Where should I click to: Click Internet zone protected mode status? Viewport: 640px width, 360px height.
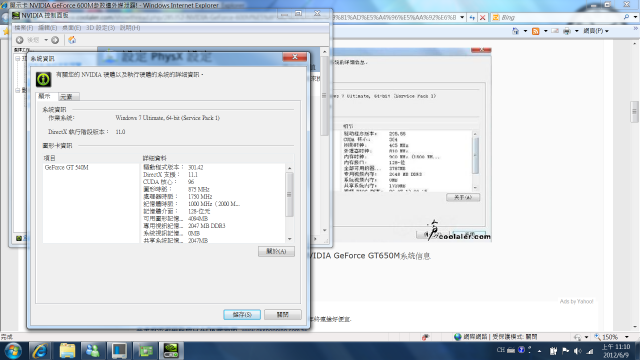point(496,337)
